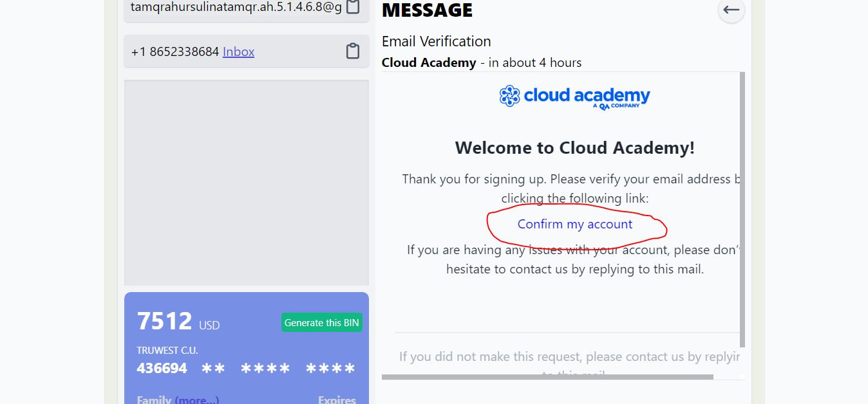The width and height of the screenshot is (868, 404).
Task: Click the TRUWEST C.U. bank label
Action: pyautogui.click(x=167, y=351)
